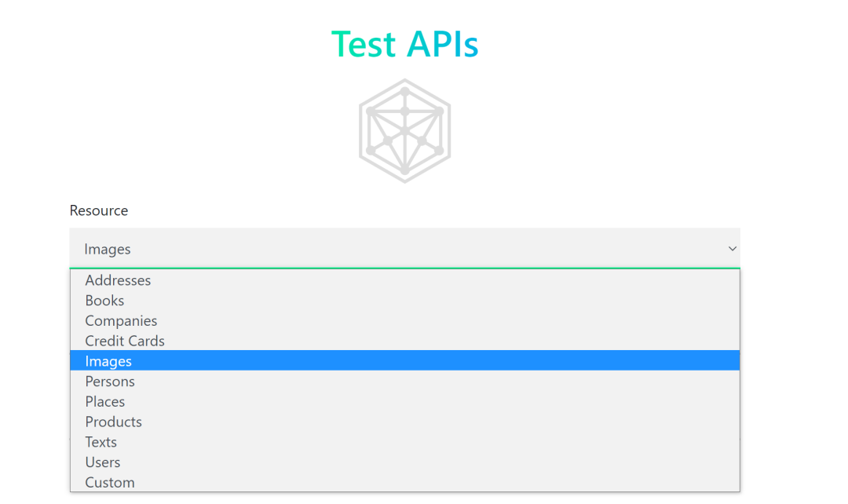Select Books from the resource list
Image resolution: width=848 pixels, height=504 pixels.
click(104, 300)
